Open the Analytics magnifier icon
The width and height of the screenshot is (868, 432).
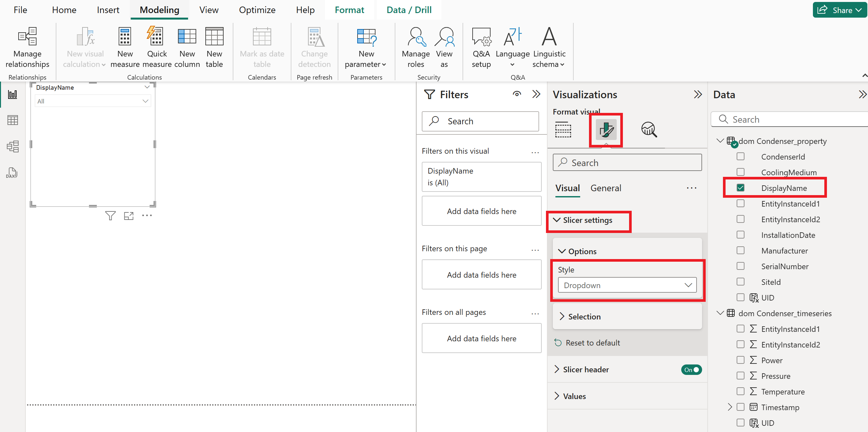click(649, 130)
